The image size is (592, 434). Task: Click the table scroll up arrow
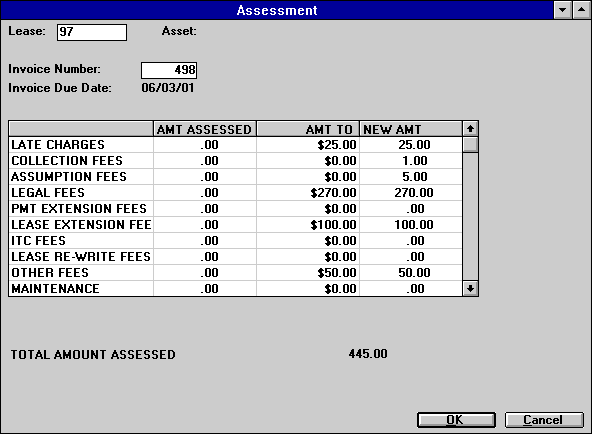point(470,129)
